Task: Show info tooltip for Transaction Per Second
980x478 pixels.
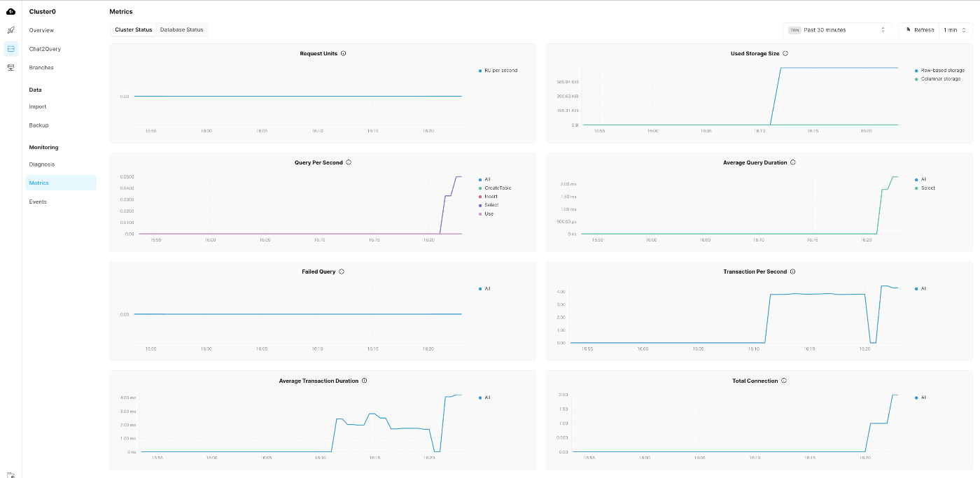Action: pyautogui.click(x=792, y=272)
